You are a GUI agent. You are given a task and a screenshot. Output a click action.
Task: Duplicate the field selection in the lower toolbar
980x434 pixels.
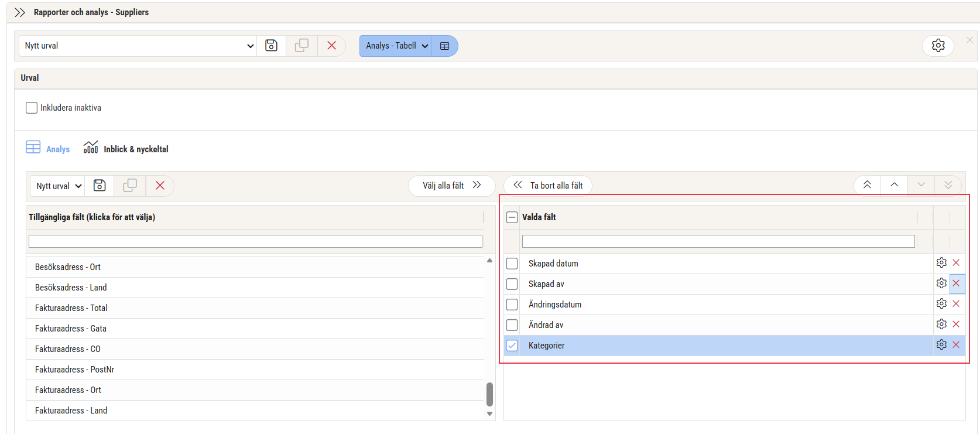pyautogui.click(x=130, y=186)
